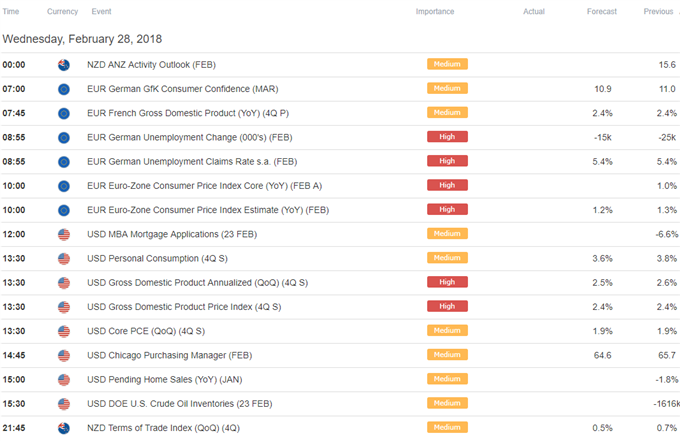The width and height of the screenshot is (680, 441).
Task: Click Medium badge for ANZ Activity Outlook
Action: [x=447, y=64]
